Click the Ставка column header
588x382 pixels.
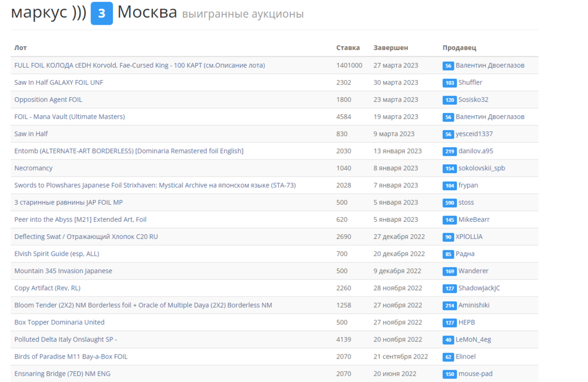[x=348, y=48]
